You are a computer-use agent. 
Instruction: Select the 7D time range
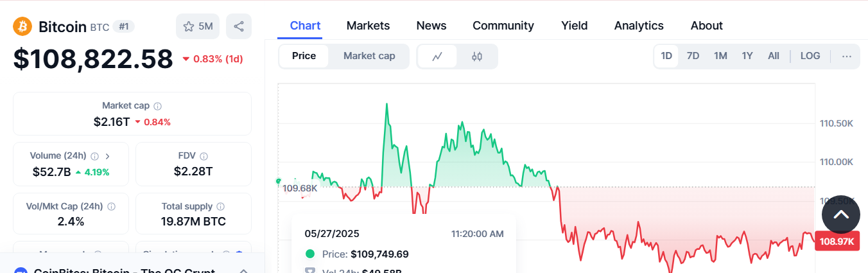[x=693, y=56]
